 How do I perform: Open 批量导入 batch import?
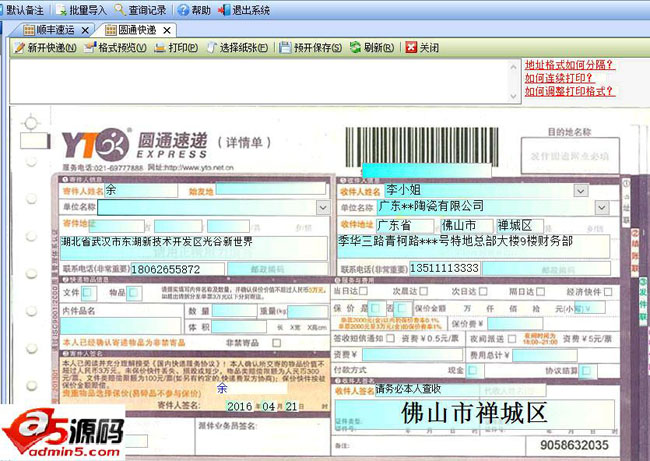coord(81,10)
